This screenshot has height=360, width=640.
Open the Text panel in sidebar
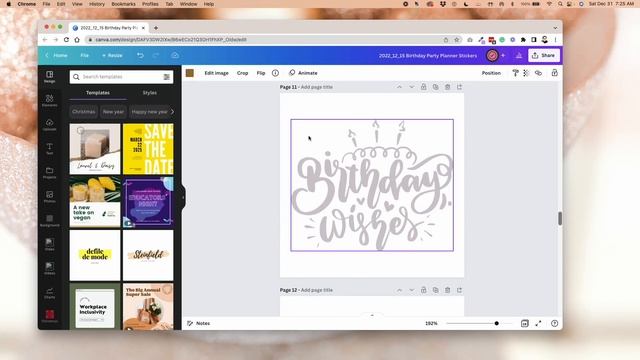pos(49,149)
